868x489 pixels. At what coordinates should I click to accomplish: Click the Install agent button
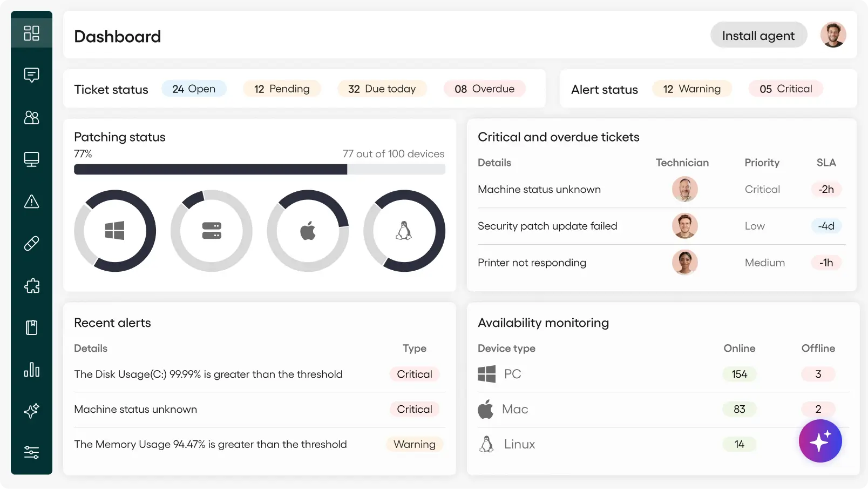click(x=758, y=35)
